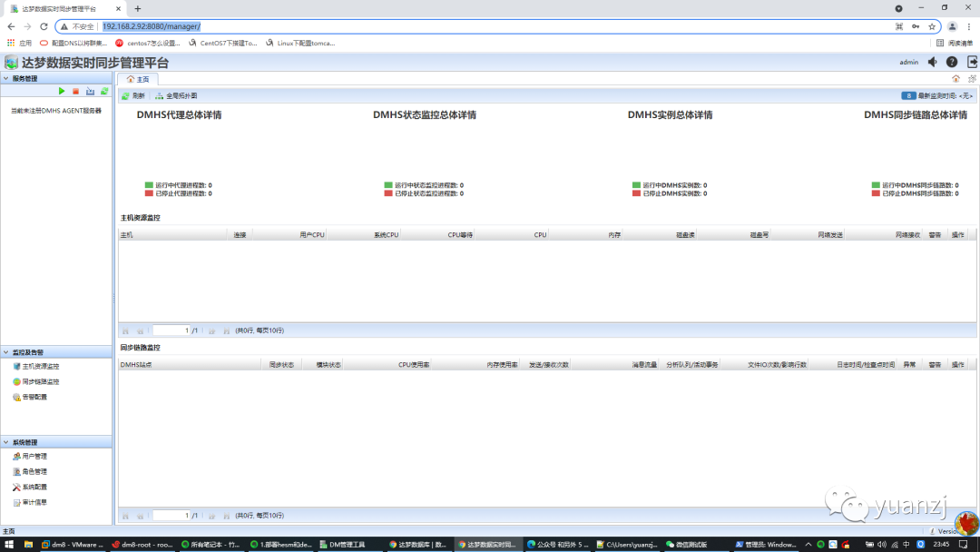The height and width of the screenshot is (552, 980).
Task: Click sync link monitor page number field
Action: tap(171, 516)
